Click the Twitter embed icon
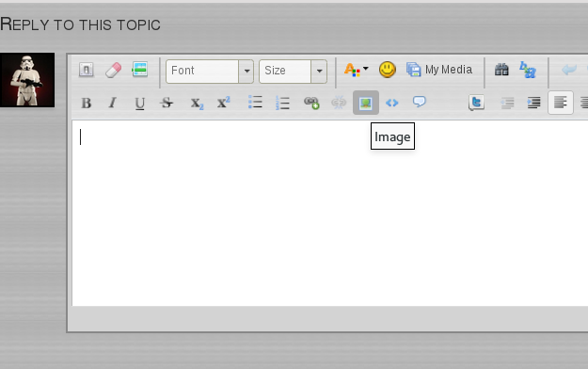Image resolution: width=588 pixels, height=369 pixels. click(476, 103)
